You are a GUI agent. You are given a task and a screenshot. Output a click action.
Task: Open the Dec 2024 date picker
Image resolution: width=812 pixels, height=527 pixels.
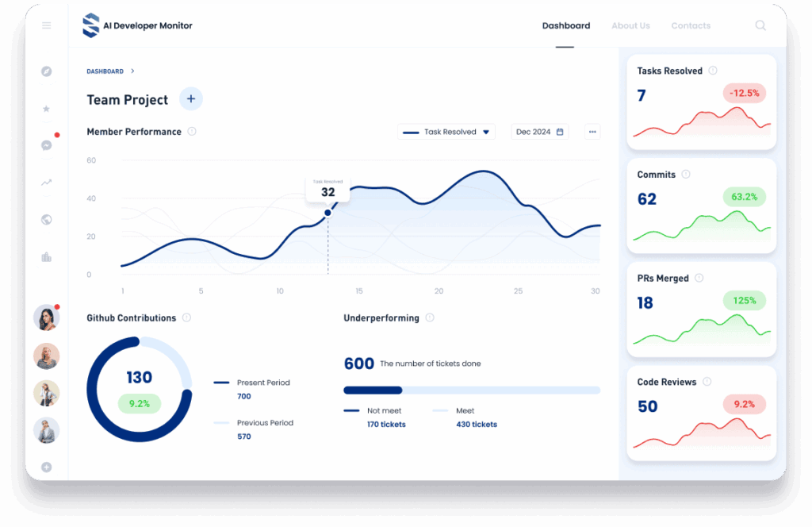539,132
